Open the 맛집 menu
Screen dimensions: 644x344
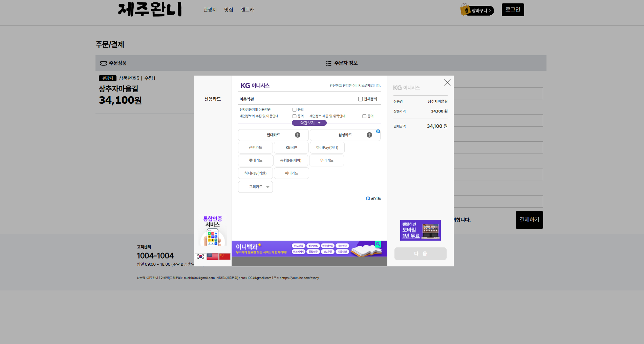[229, 10]
